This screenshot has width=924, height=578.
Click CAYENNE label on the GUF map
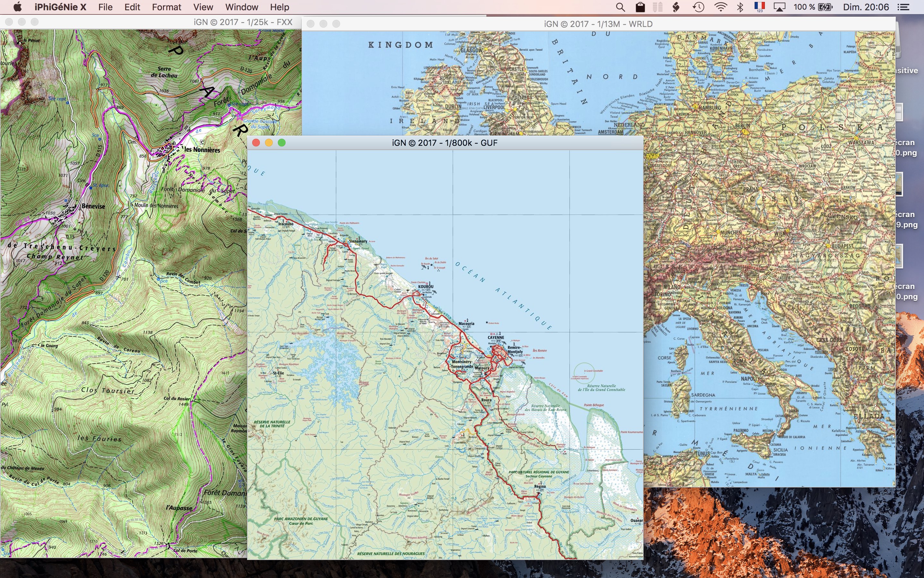coord(496,337)
